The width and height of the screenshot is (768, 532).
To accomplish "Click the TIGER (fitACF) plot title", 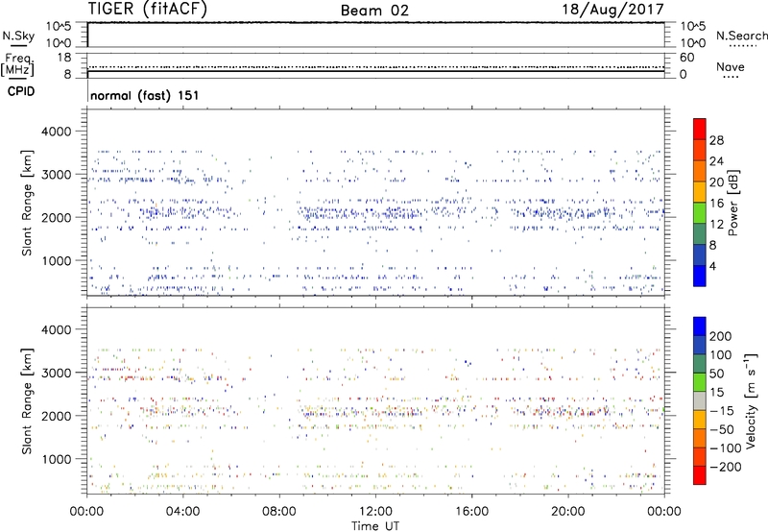I will click(148, 9).
